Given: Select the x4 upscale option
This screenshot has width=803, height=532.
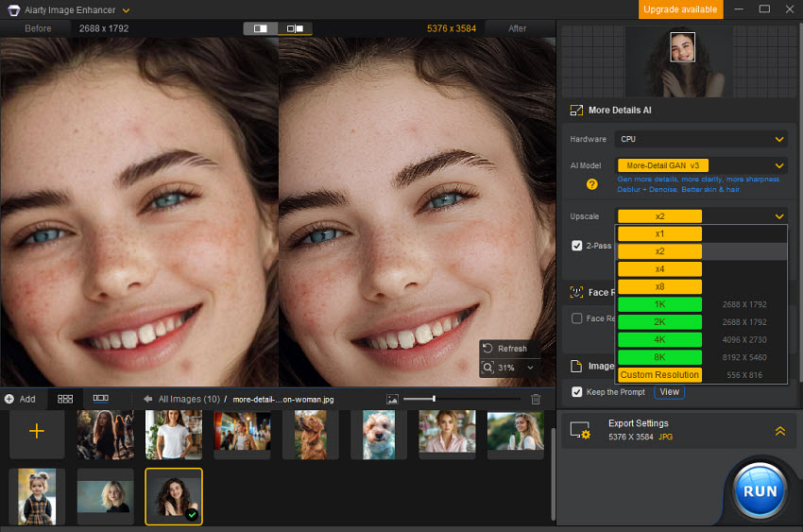Looking at the screenshot, I should click(659, 269).
